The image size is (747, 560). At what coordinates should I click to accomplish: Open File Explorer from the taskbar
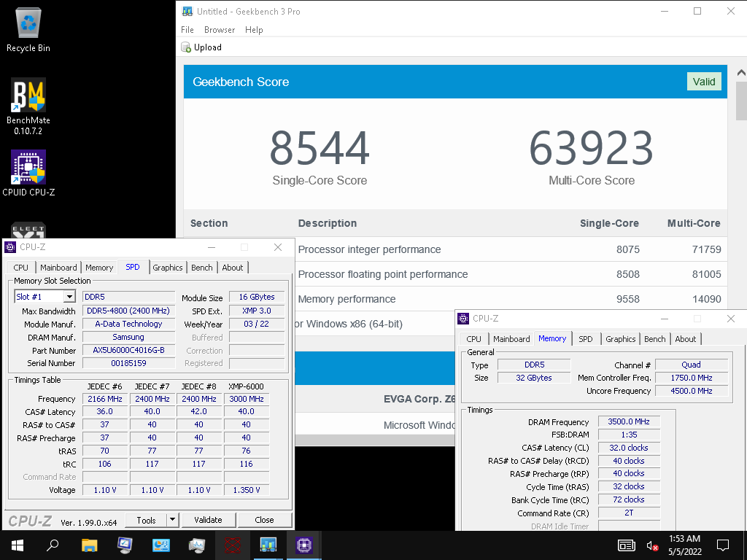(x=89, y=545)
